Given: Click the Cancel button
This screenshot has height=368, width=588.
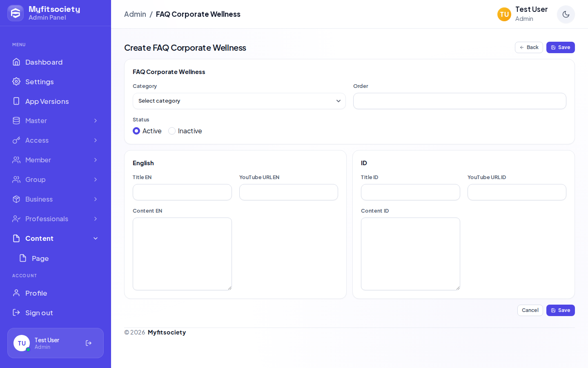Looking at the screenshot, I should pos(530,310).
